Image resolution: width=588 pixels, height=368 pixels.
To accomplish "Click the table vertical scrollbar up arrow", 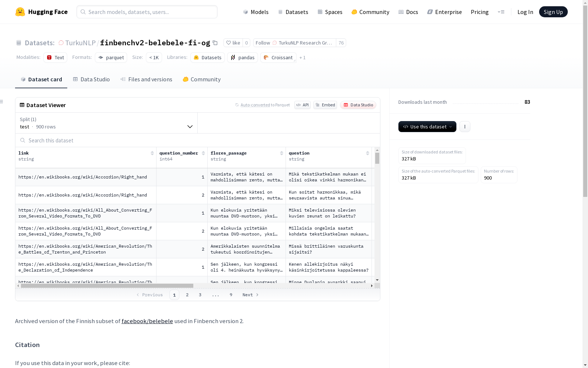I will tap(377, 150).
